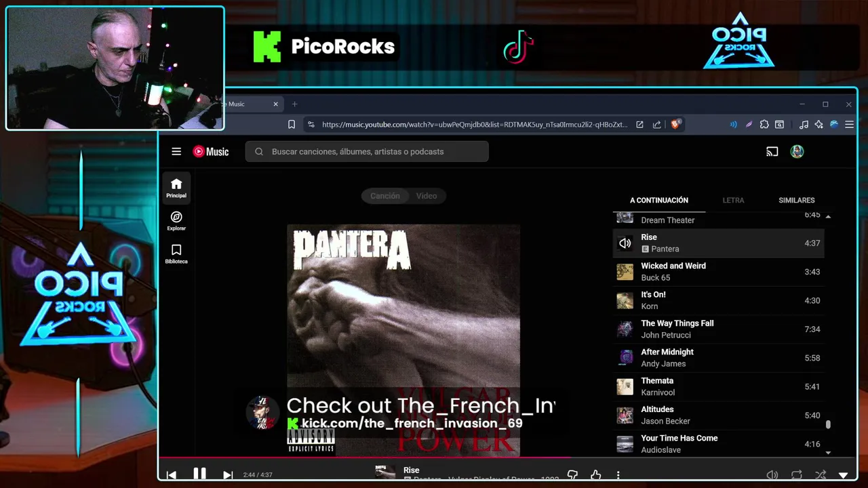868x488 pixels.
Task: Play After Midnight by Andy James
Action: tap(719, 358)
